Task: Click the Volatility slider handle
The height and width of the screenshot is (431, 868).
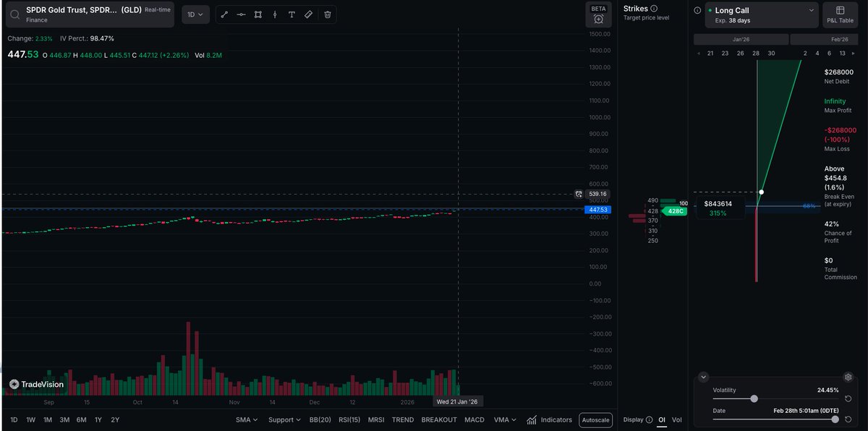Action: pos(754,398)
